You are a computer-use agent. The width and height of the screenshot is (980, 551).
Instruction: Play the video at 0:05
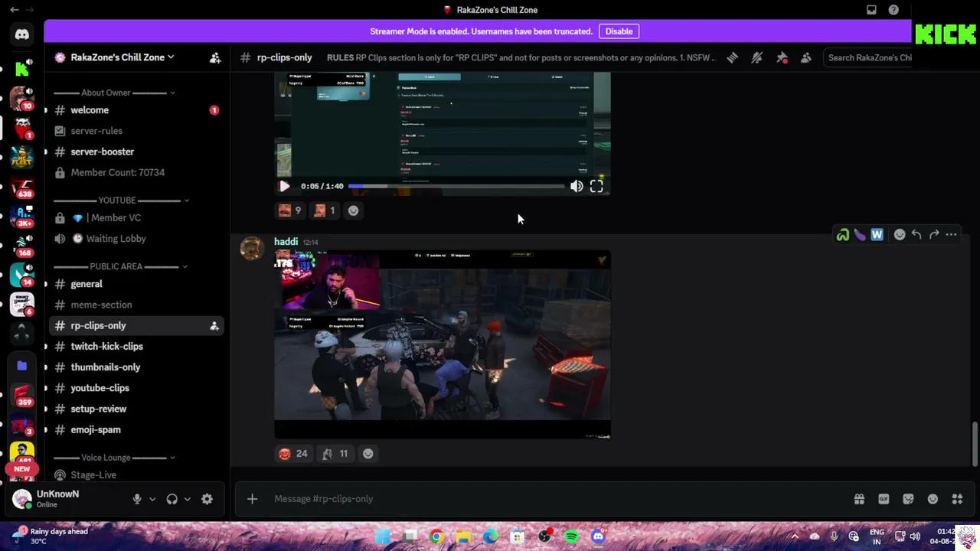(285, 186)
